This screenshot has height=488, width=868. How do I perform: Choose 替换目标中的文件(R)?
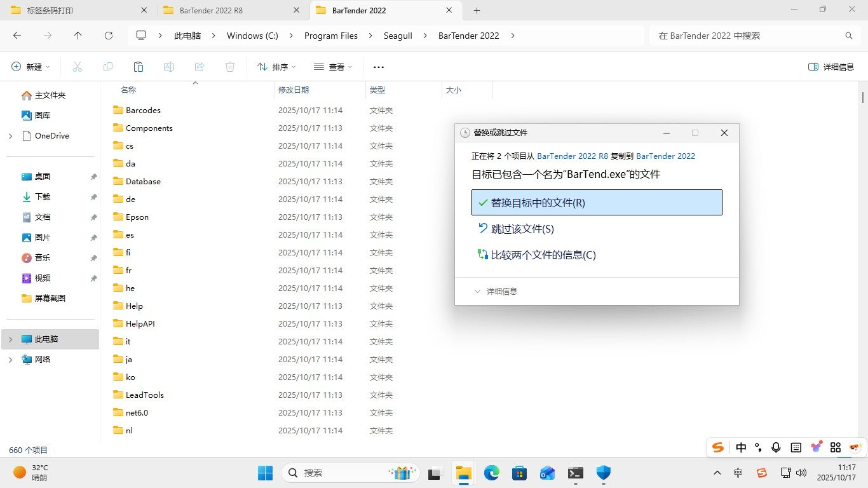(597, 203)
